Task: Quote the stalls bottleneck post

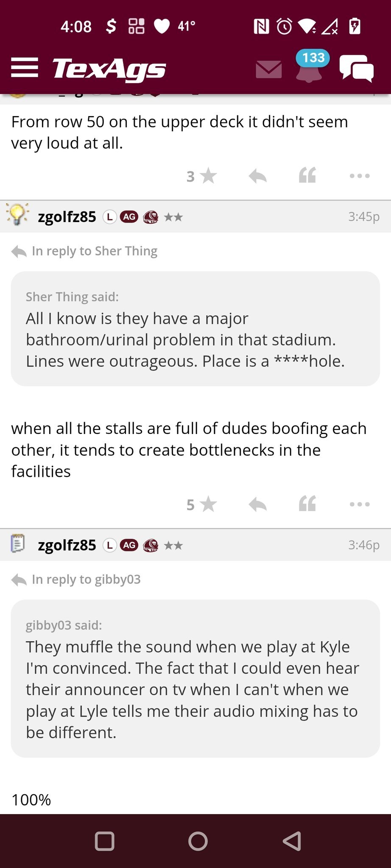Action: pos(307,504)
